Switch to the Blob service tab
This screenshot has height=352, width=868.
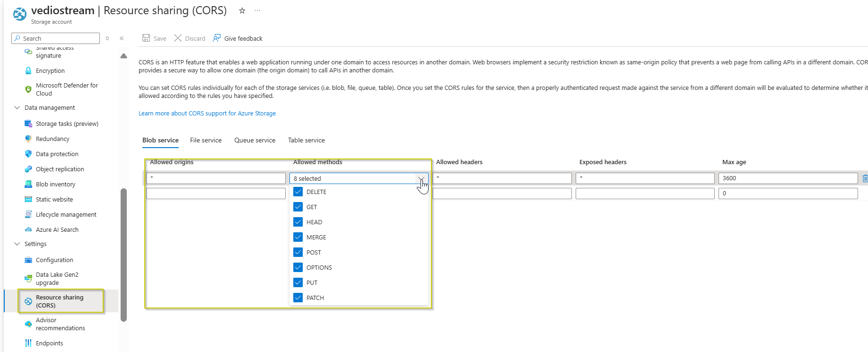click(160, 140)
